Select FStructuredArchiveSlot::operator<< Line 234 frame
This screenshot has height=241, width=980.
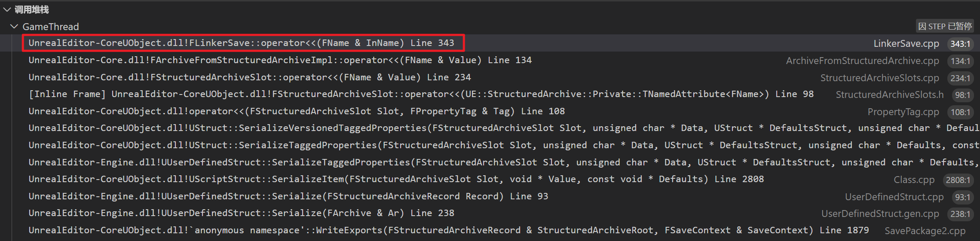249,77
